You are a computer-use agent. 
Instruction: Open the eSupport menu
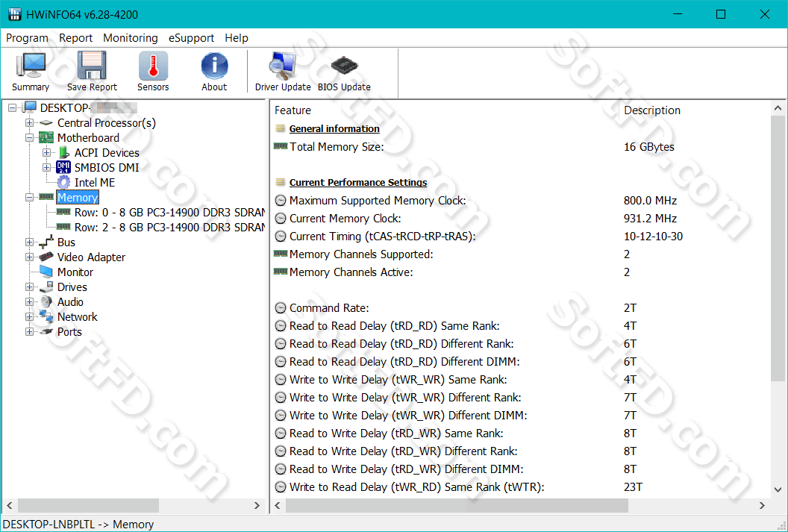coord(192,38)
